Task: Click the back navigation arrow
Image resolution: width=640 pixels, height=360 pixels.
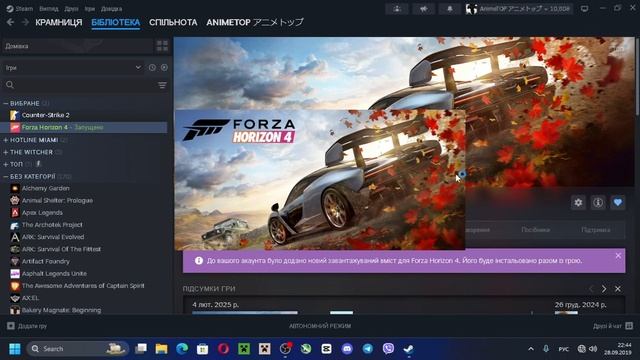Action: click(x=10, y=22)
